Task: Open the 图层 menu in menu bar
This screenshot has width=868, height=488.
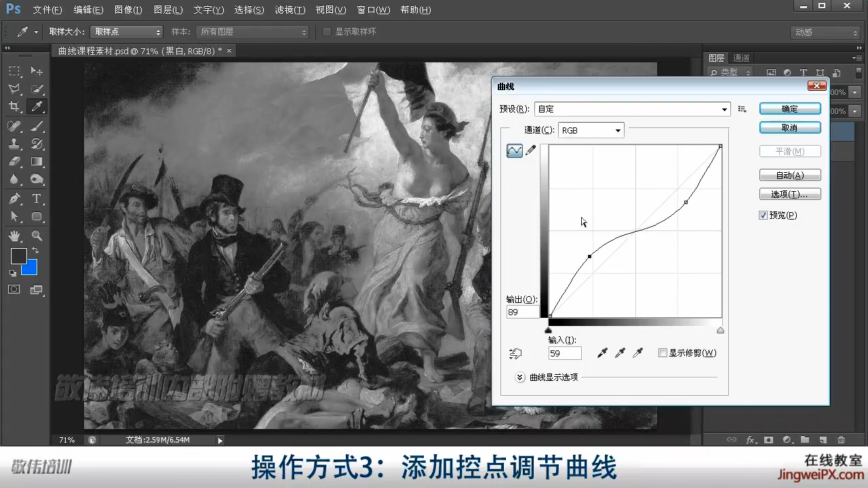Action: tap(168, 10)
